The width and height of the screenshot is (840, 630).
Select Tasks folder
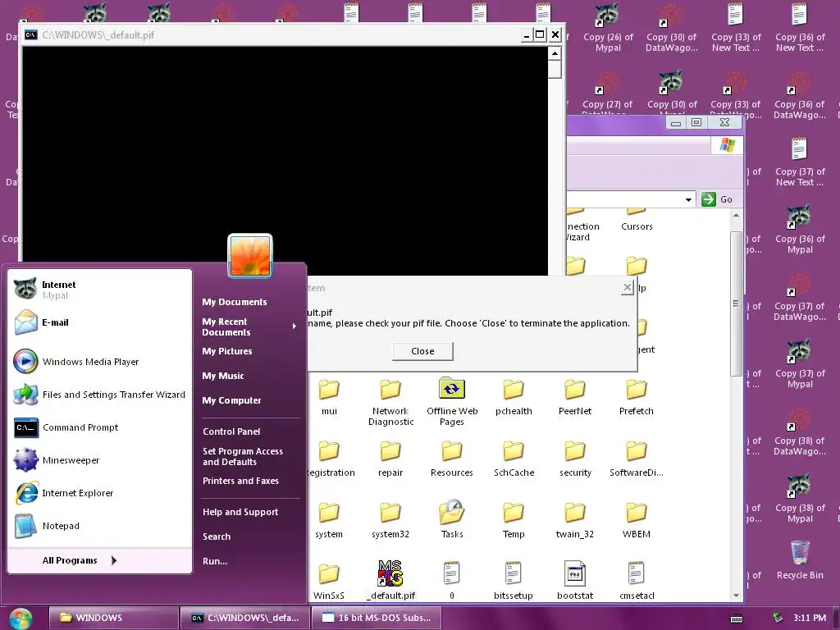click(452, 519)
